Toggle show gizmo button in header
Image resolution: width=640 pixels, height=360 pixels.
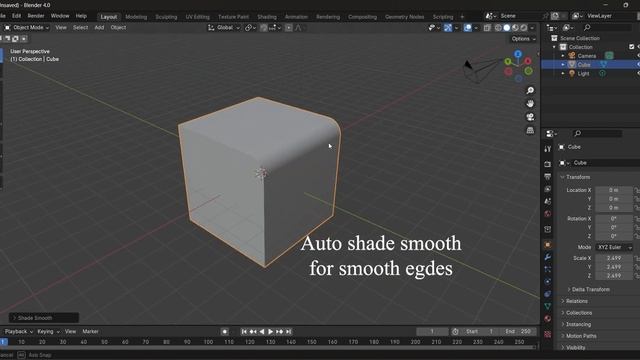[448, 28]
